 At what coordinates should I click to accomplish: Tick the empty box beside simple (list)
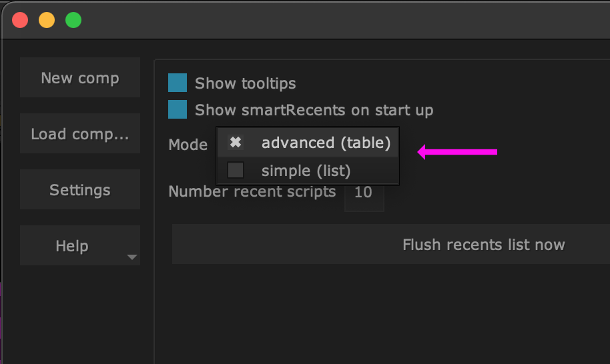236,171
